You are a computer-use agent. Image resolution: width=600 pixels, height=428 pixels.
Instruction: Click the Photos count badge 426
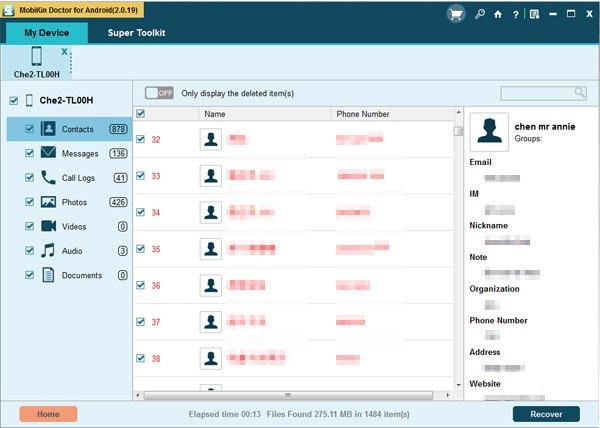(118, 202)
